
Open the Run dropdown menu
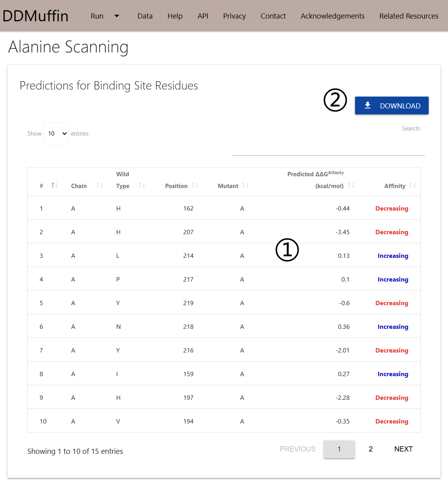click(x=105, y=16)
